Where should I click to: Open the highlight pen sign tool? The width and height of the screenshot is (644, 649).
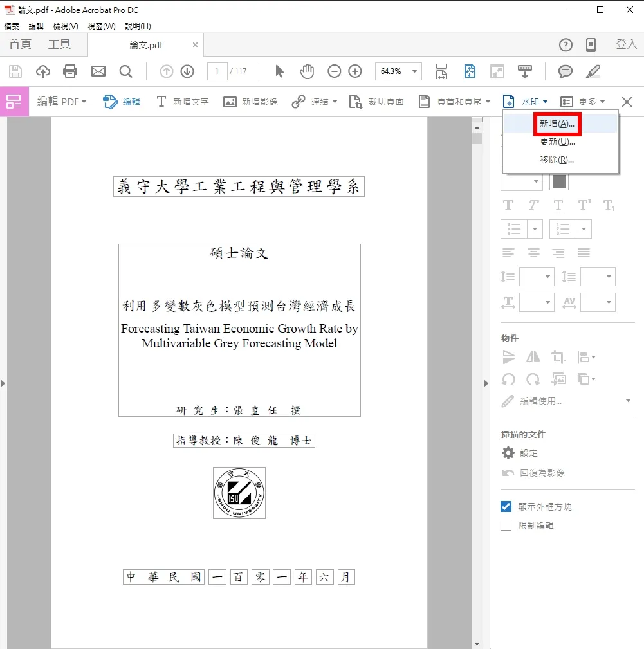coord(593,71)
